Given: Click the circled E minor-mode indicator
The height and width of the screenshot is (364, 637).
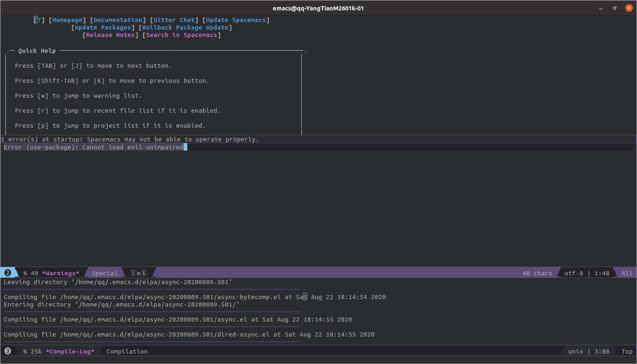Looking at the screenshot, I should point(133,273).
